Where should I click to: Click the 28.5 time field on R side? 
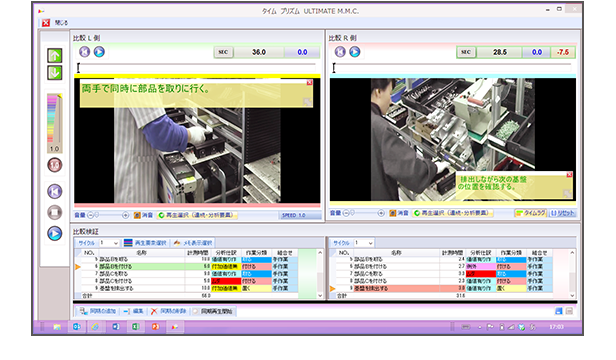(x=500, y=52)
